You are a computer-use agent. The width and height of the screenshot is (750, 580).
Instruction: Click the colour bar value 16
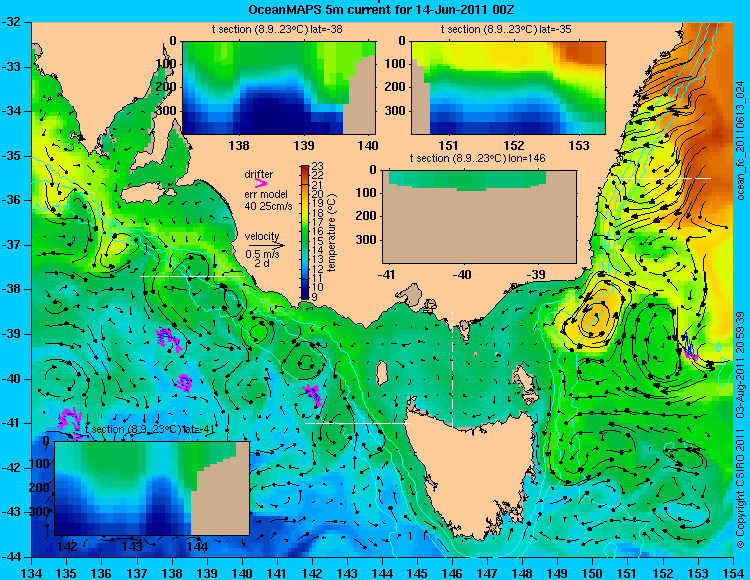[318, 232]
